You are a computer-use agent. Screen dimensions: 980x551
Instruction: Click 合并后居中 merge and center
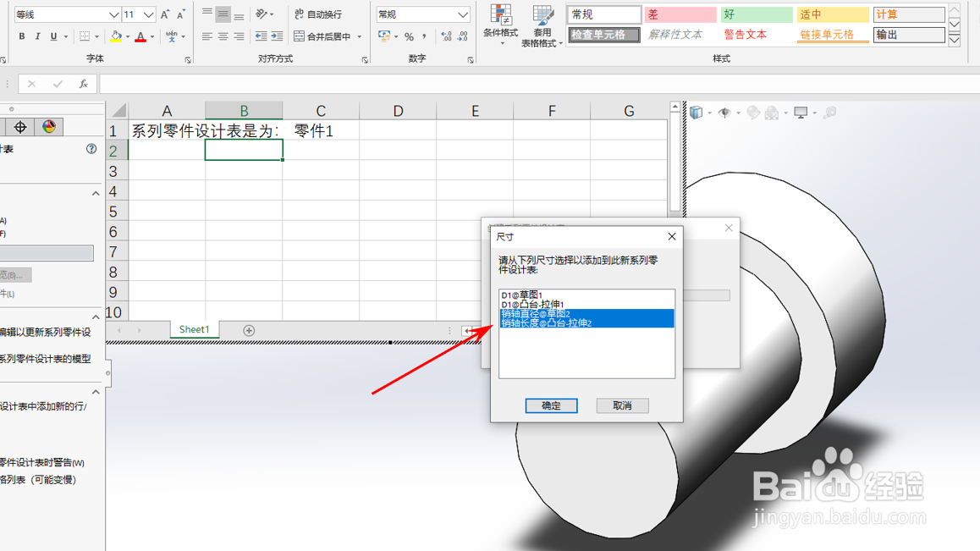click(322, 36)
